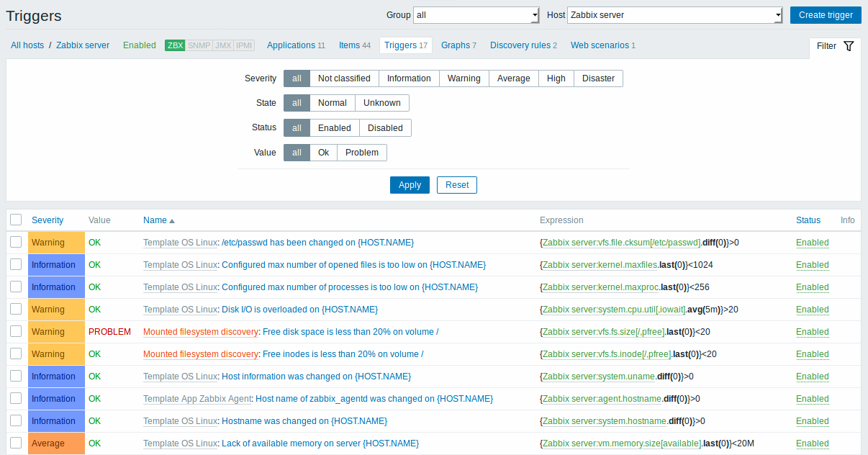Click the SNMP availability badge
Screen dimensions: 868x455
[x=199, y=45]
